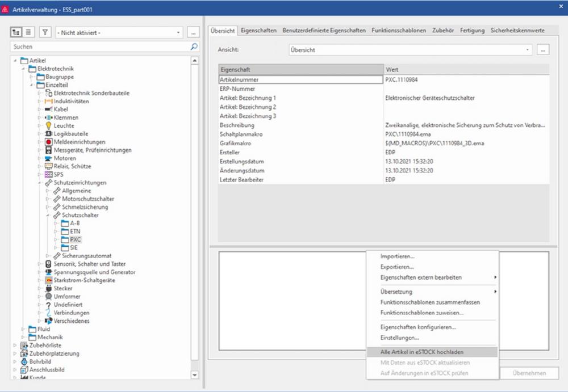The width and height of the screenshot is (568, 392).
Task: Open the Fertigung tab
Action: point(472,31)
